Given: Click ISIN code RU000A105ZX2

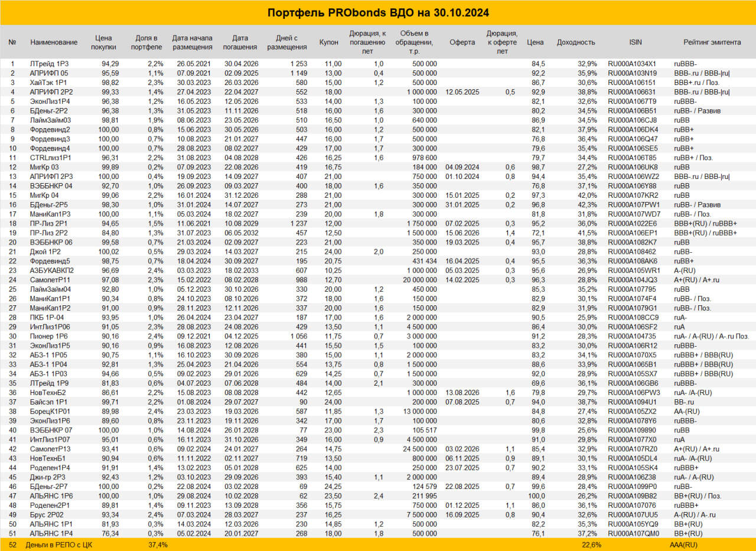Looking at the screenshot, I should pyautogui.click(x=632, y=412).
